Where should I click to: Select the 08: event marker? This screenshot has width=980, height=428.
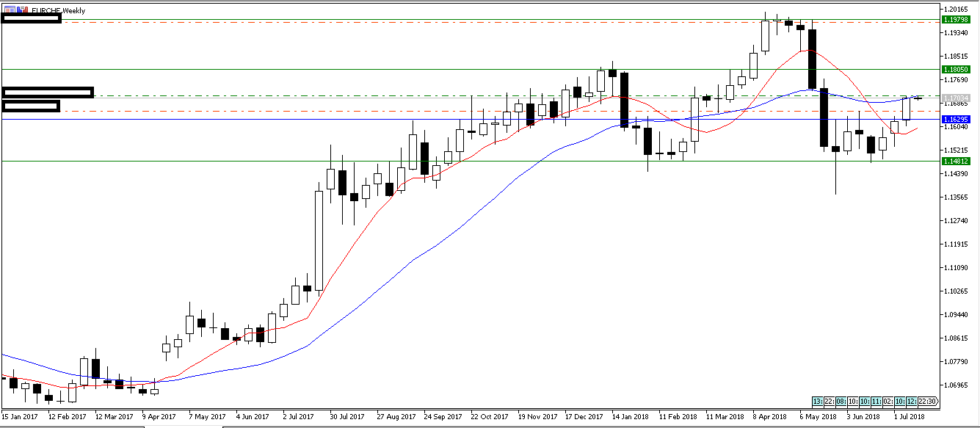click(841, 402)
